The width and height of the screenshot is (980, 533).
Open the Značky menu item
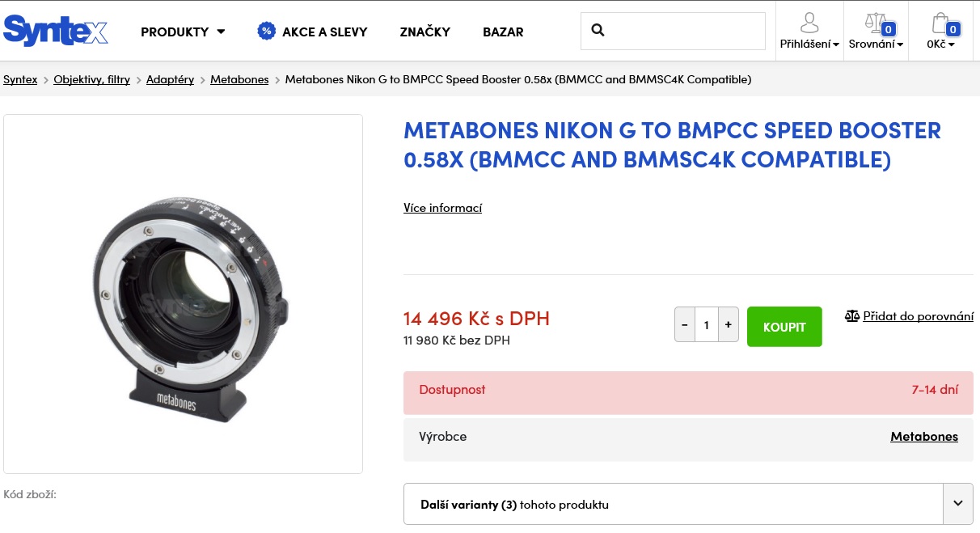425,32
